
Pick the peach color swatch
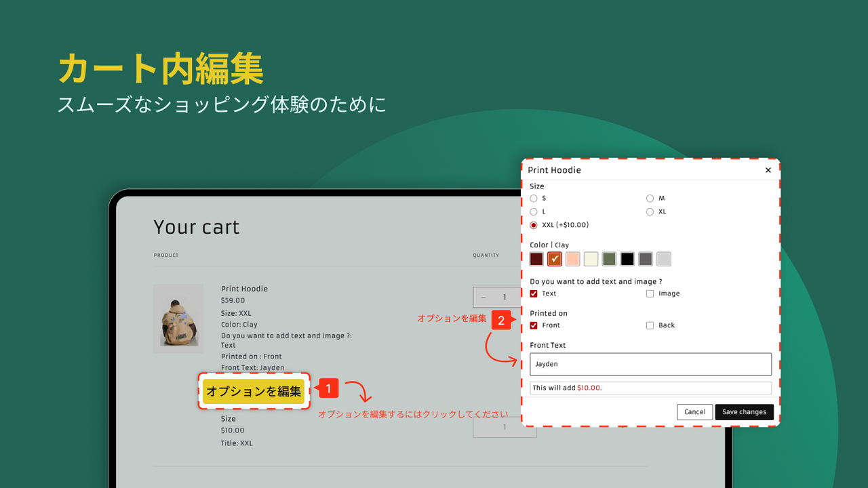pos(573,259)
